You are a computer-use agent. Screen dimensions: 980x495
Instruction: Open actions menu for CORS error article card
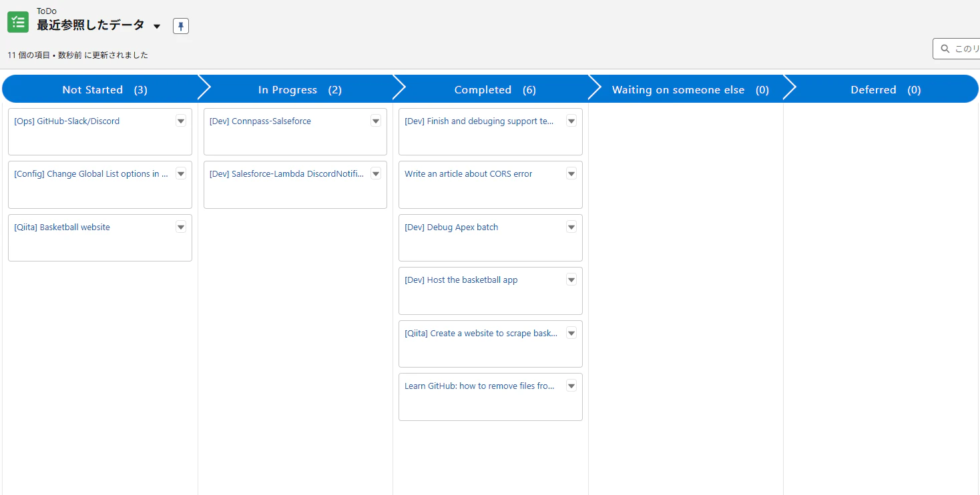click(x=571, y=173)
